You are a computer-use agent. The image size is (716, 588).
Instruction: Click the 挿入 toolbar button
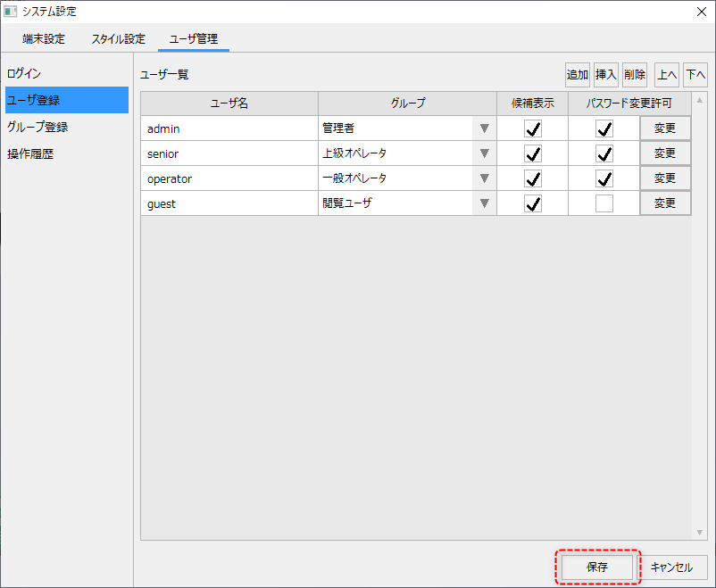coord(606,75)
